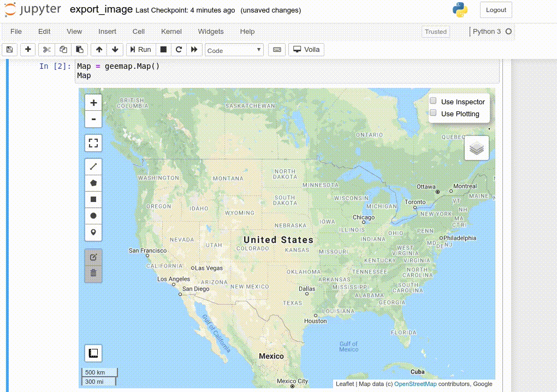Open the command palette keyboard icon

(276, 49)
